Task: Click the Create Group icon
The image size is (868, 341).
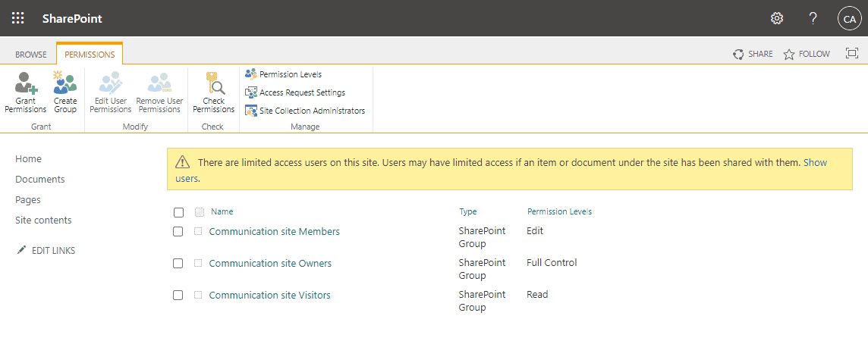Action: [65, 83]
